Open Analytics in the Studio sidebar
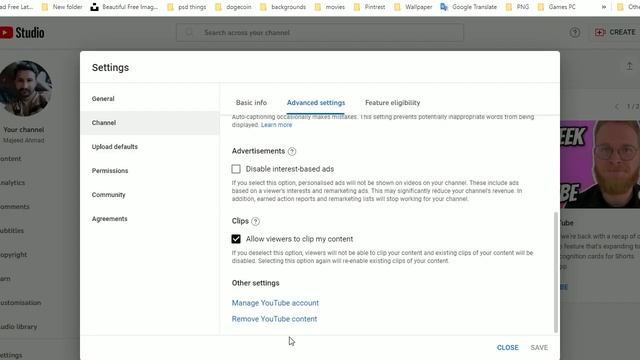The image size is (640, 360). tap(13, 183)
